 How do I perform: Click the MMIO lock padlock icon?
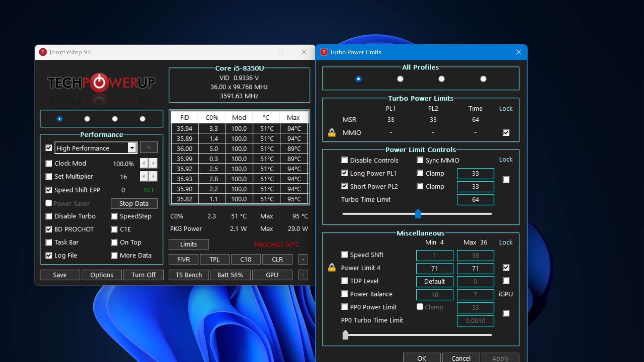tap(332, 133)
